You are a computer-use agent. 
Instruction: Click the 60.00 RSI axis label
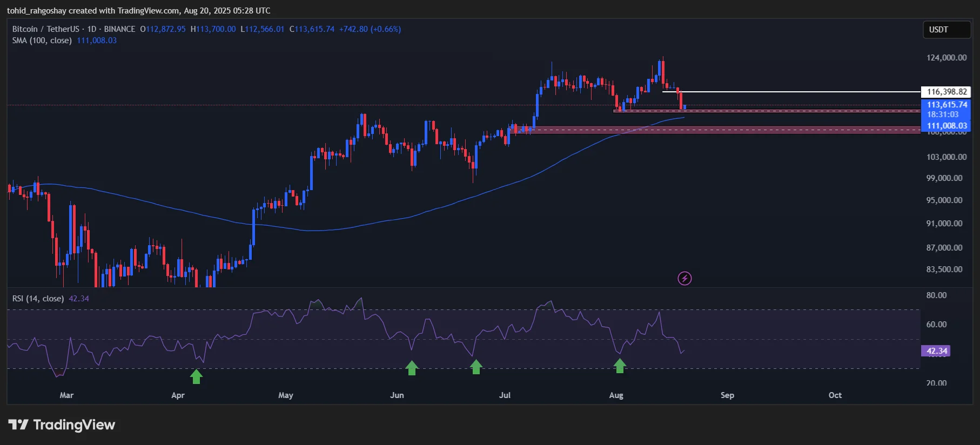(936, 325)
